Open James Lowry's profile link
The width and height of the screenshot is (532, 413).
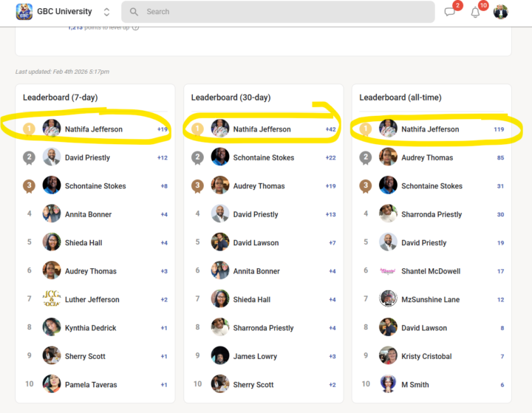(255, 356)
